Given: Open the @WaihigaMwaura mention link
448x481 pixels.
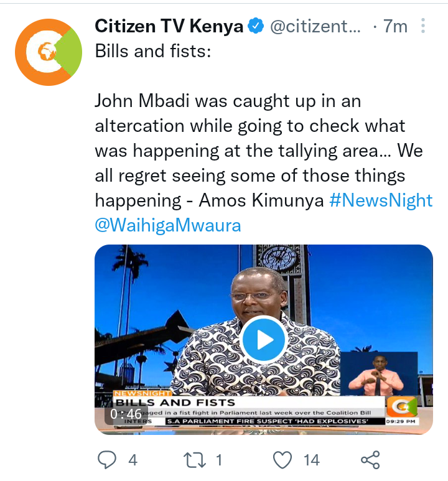Looking at the screenshot, I should coord(168,225).
